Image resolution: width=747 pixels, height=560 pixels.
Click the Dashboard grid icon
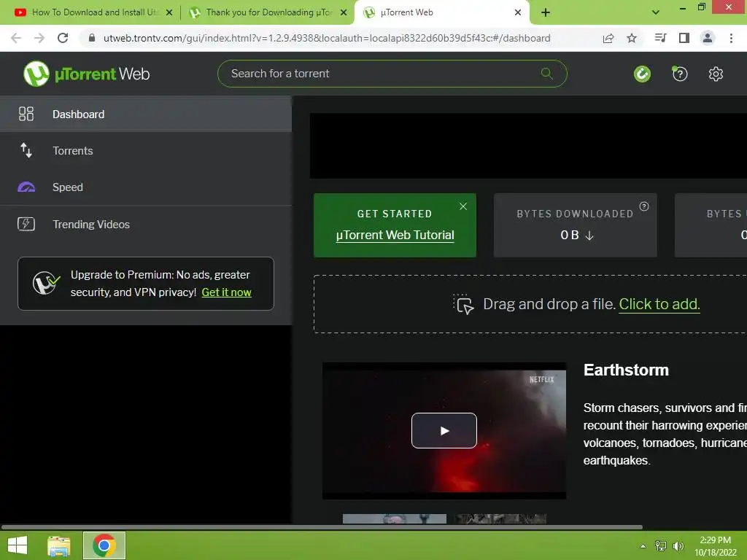(26, 114)
